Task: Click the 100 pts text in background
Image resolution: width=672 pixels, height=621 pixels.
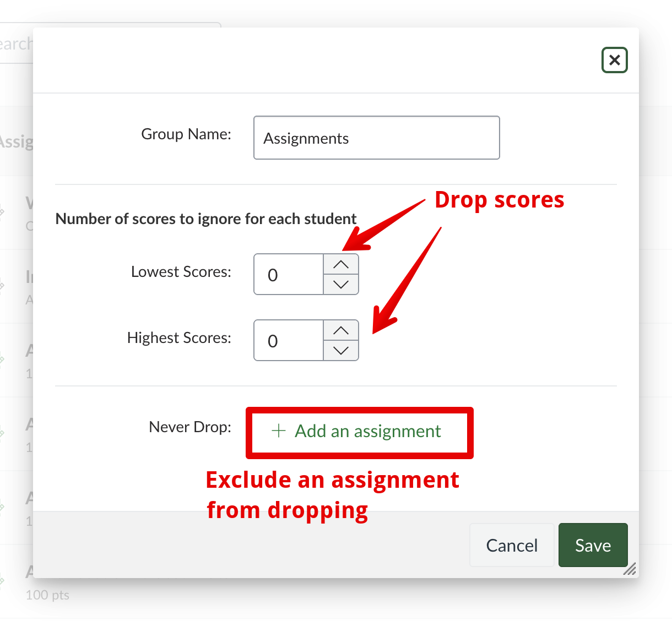Action: (47, 595)
